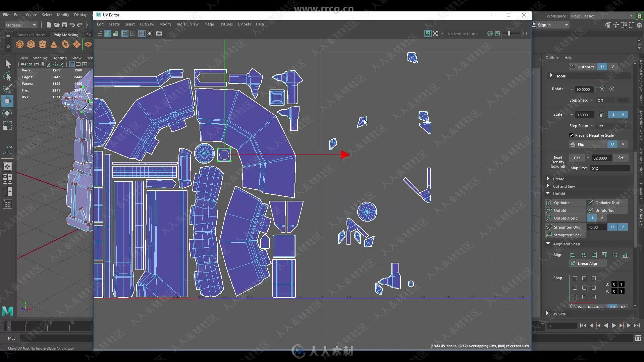Viewport: 644px width, 362px height.
Task: Click the Get Texel Density button
Action: (576, 158)
